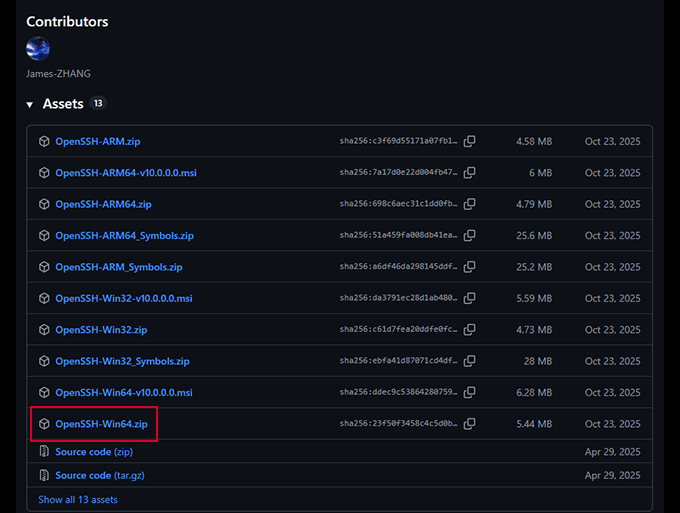This screenshot has width=680, height=513.
Task: Download OpenSSH-ARM64_Symbols.zip
Action: [124, 235]
